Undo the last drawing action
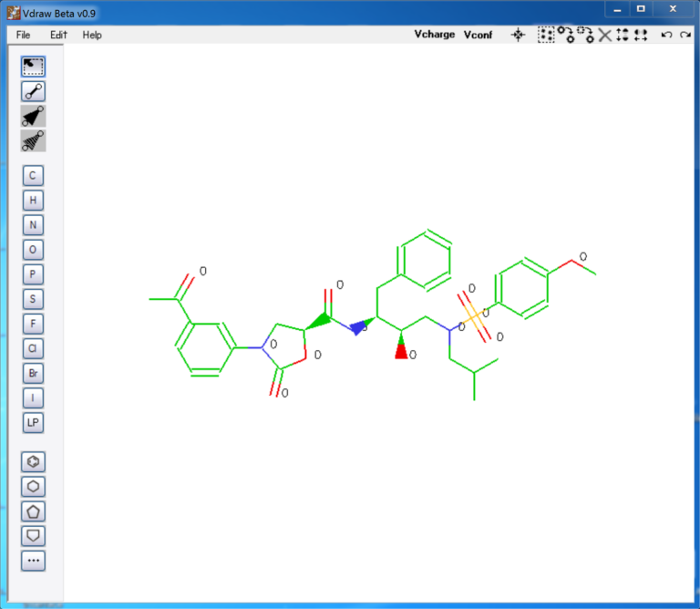Image resolution: width=700 pixels, height=609 pixels. 666,35
